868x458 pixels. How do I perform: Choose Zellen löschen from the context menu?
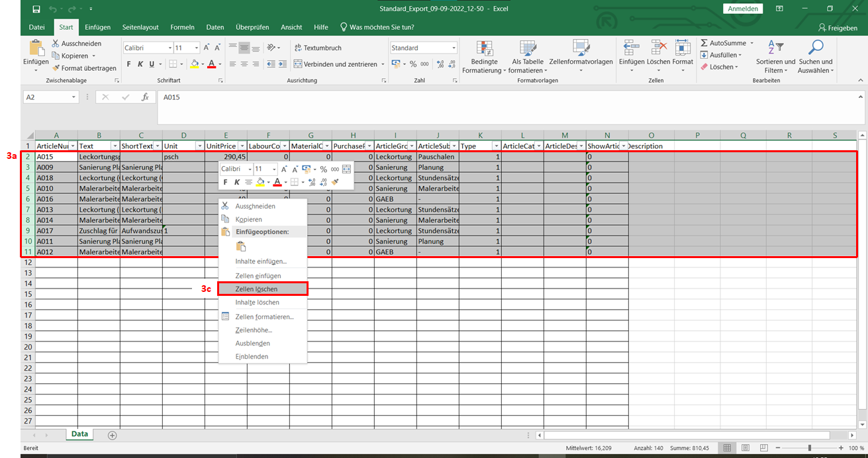point(262,289)
